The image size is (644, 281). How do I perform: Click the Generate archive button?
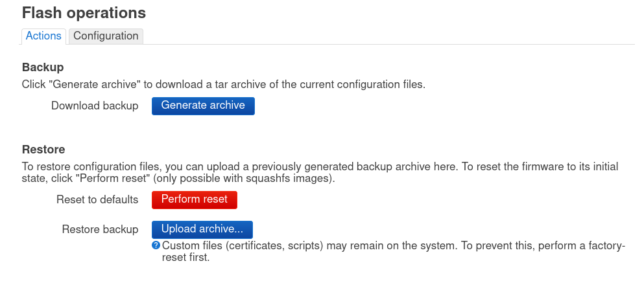(203, 106)
